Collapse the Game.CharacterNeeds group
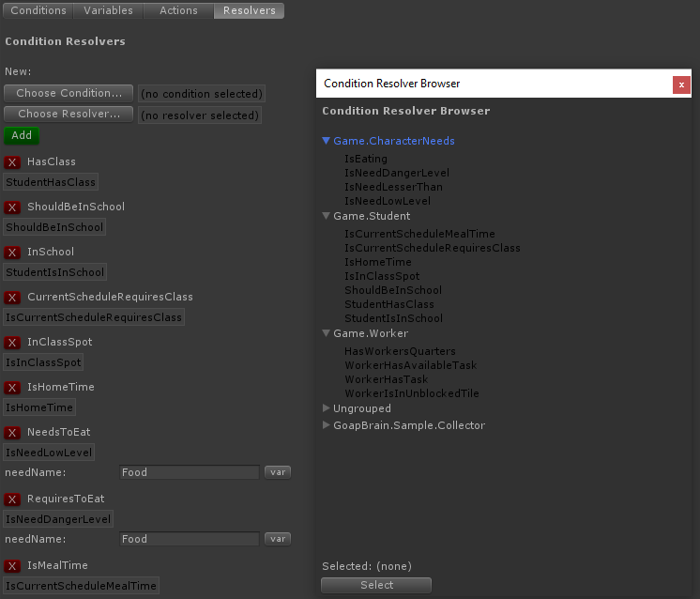This screenshot has height=599, width=700. [x=327, y=141]
